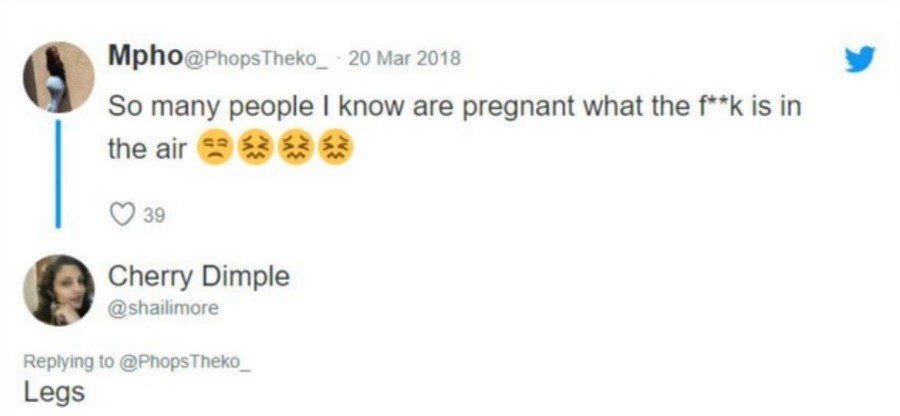This screenshot has height=416, width=900.
Task: Open Mpho's profile picture
Action: coord(59,78)
